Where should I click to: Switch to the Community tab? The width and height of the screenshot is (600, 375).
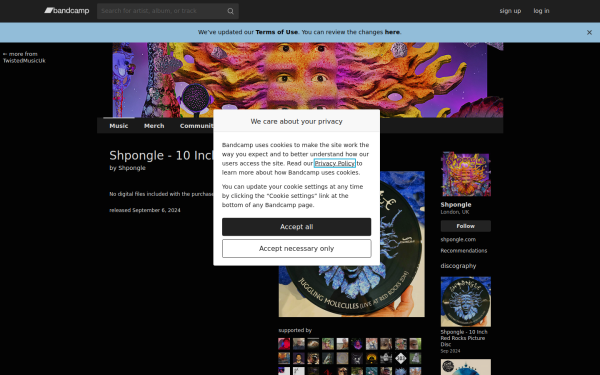coord(196,126)
